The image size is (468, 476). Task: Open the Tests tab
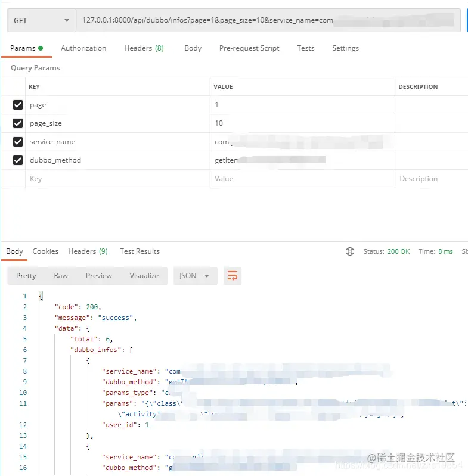[305, 48]
